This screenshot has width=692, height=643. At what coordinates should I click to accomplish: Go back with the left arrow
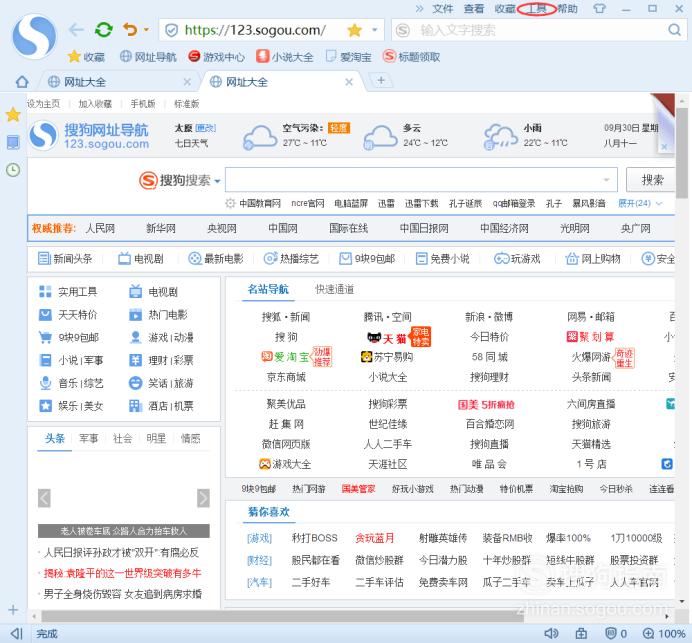pyautogui.click(x=76, y=30)
